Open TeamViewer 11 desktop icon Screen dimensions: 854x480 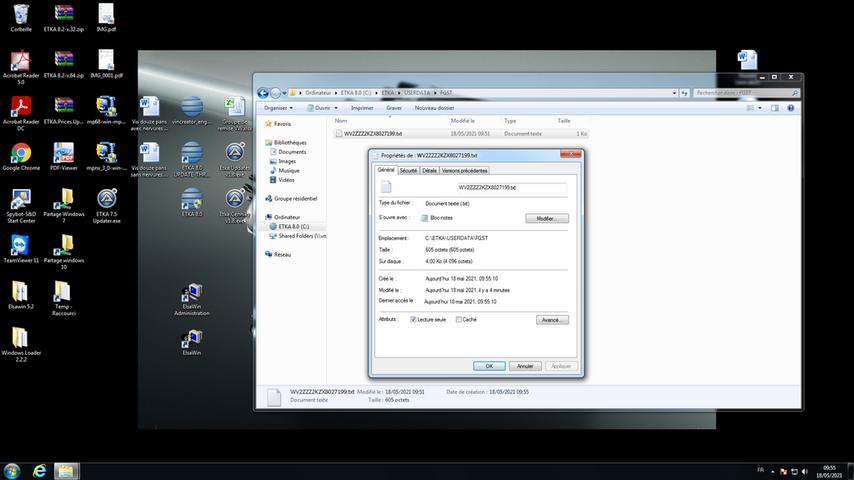click(21, 245)
